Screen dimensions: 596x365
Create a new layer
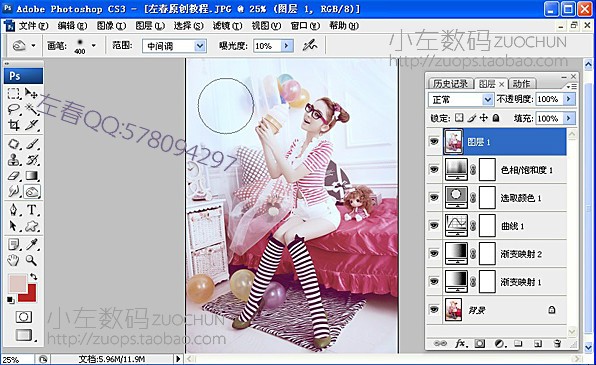[x=537, y=344]
